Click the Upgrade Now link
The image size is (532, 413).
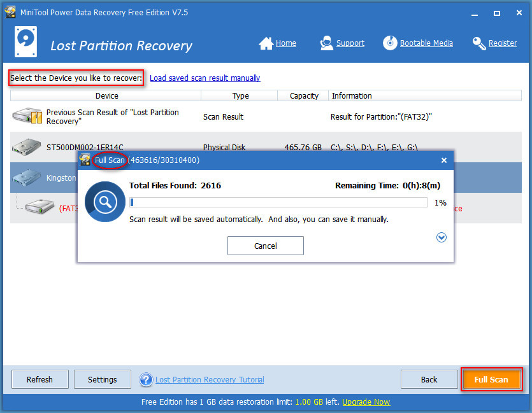click(366, 402)
